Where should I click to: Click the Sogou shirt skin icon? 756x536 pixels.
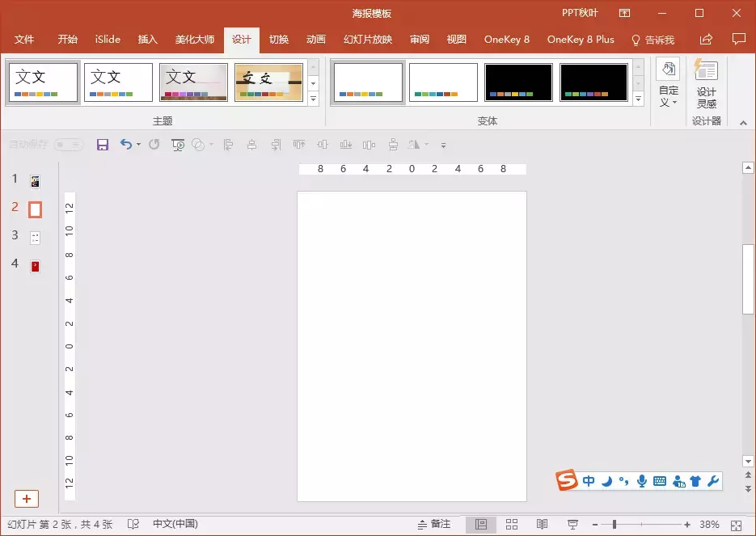pos(695,480)
